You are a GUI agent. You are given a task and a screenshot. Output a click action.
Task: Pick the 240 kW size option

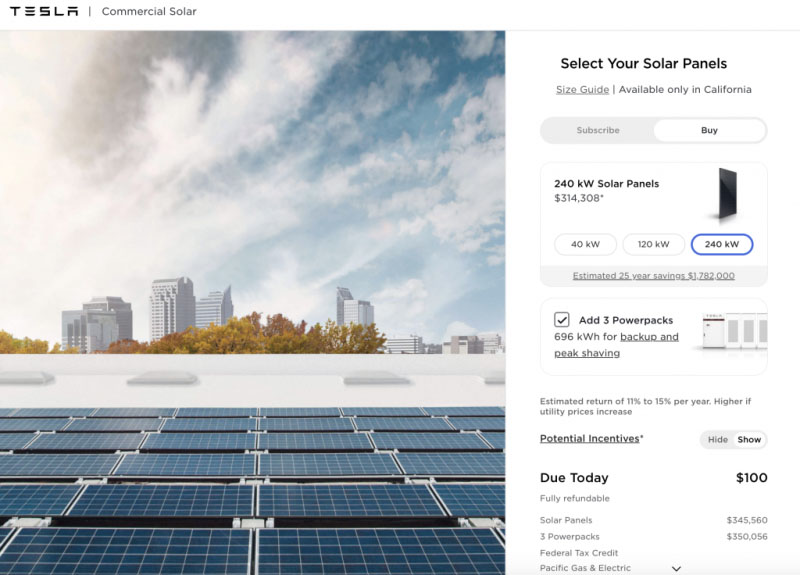(x=721, y=244)
